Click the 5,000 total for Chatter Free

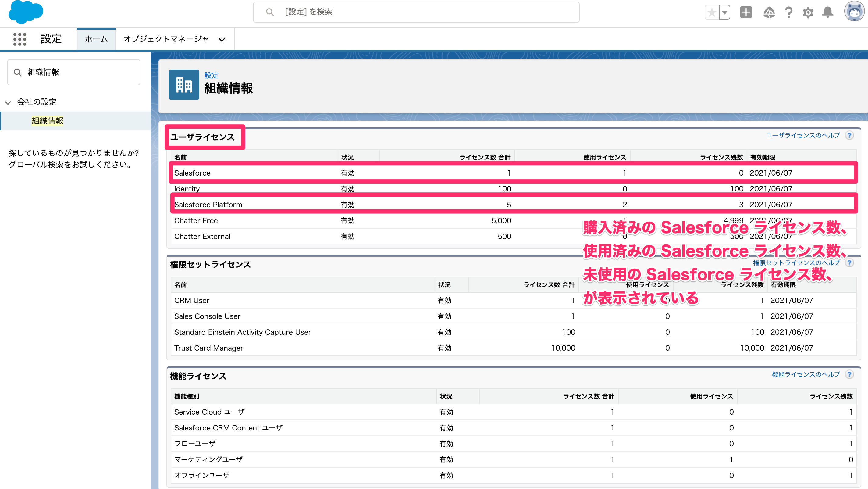(x=501, y=220)
